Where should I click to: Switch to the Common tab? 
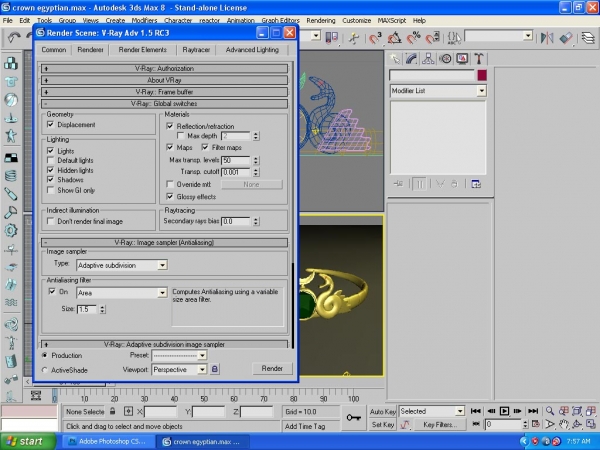coord(54,50)
